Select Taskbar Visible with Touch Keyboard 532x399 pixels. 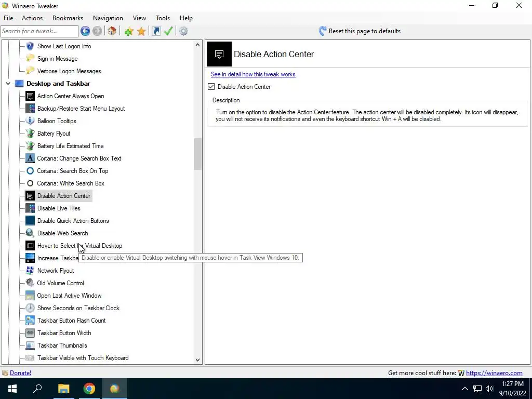click(83, 358)
